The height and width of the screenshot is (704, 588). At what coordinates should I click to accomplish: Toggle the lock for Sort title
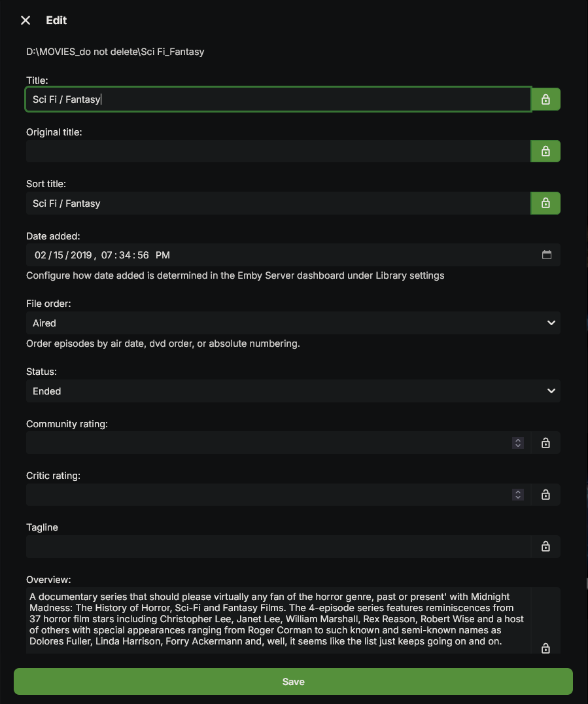point(545,203)
